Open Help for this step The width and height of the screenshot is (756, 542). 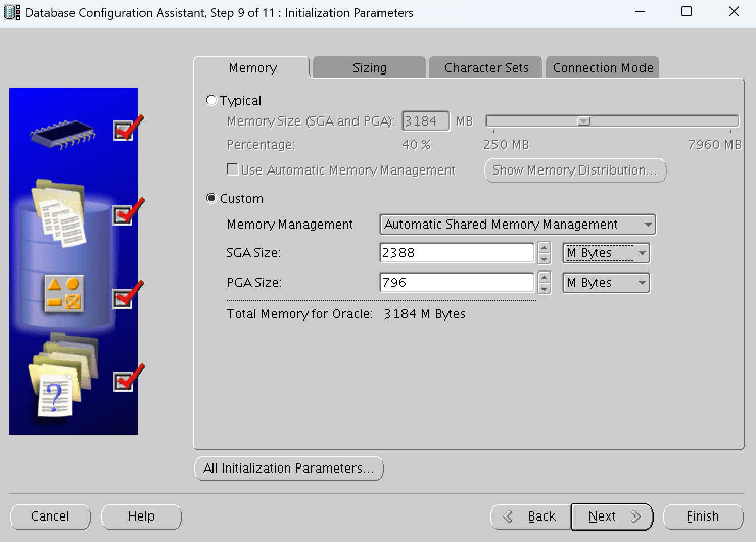(141, 516)
